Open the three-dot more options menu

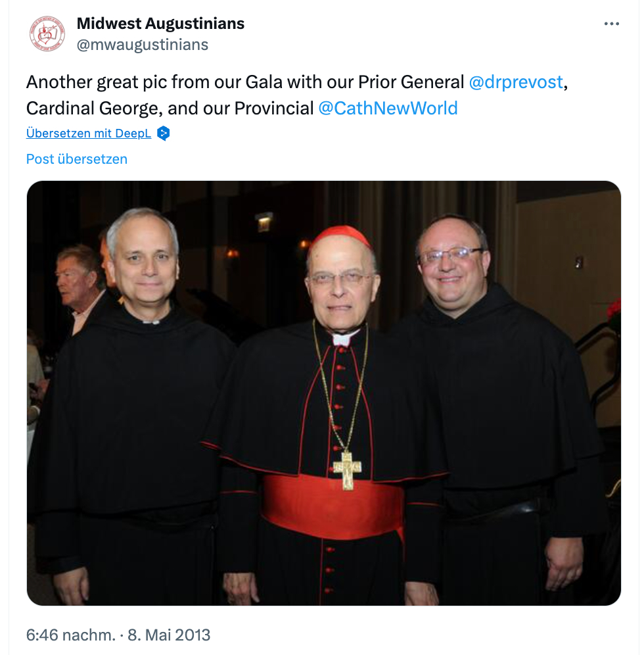(611, 24)
